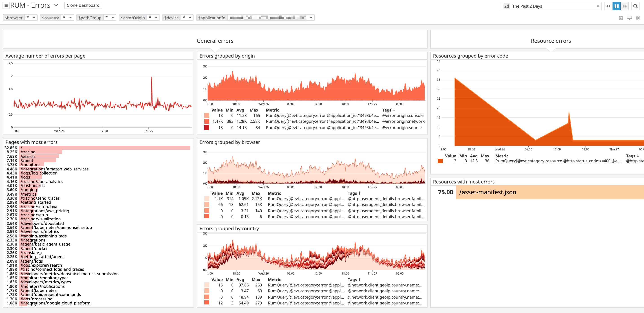Viewport: 644px width, 313px height.
Task: Click the browser legend first row swatch with 1.1K value
Action: 207,199
